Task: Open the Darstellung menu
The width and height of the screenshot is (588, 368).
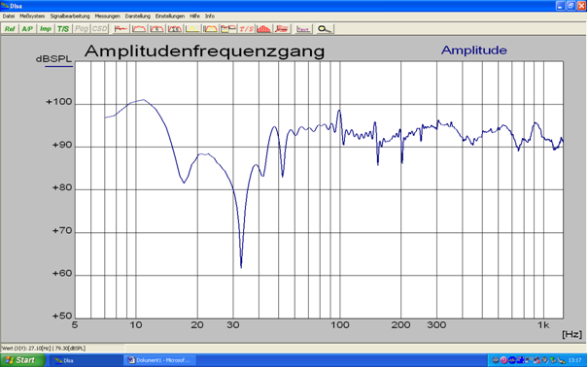Action: pyautogui.click(x=138, y=17)
